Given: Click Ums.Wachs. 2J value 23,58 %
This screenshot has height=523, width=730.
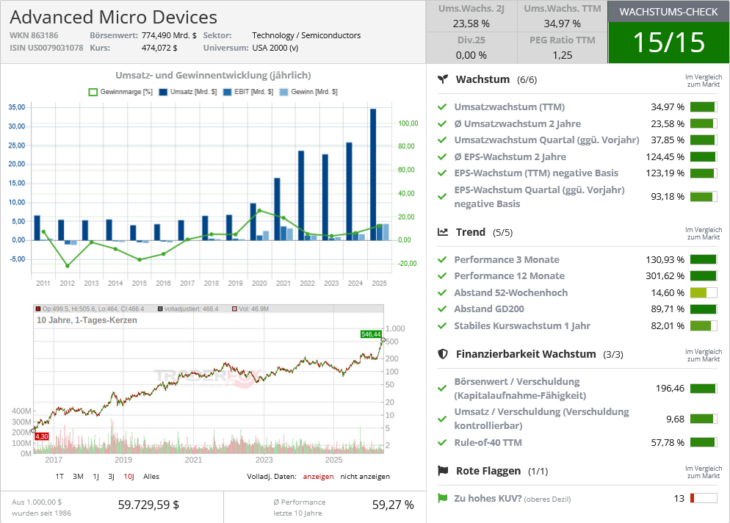Looking at the screenshot, I should (x=471, y=24).
